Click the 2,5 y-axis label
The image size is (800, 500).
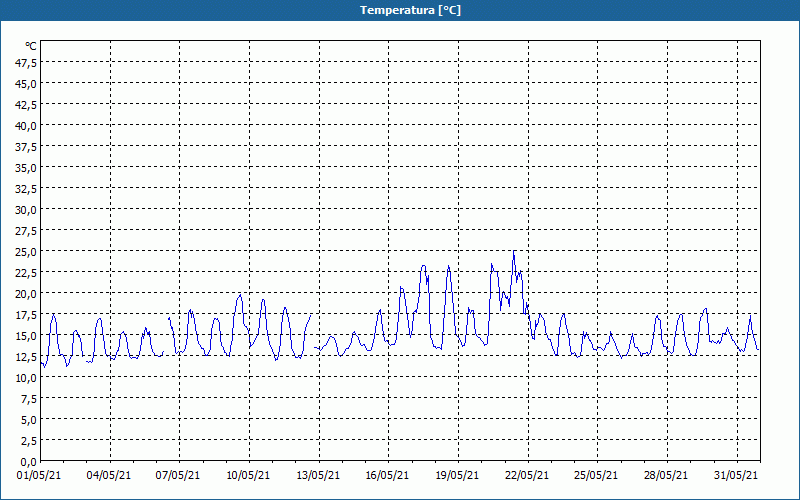point(29,441)
